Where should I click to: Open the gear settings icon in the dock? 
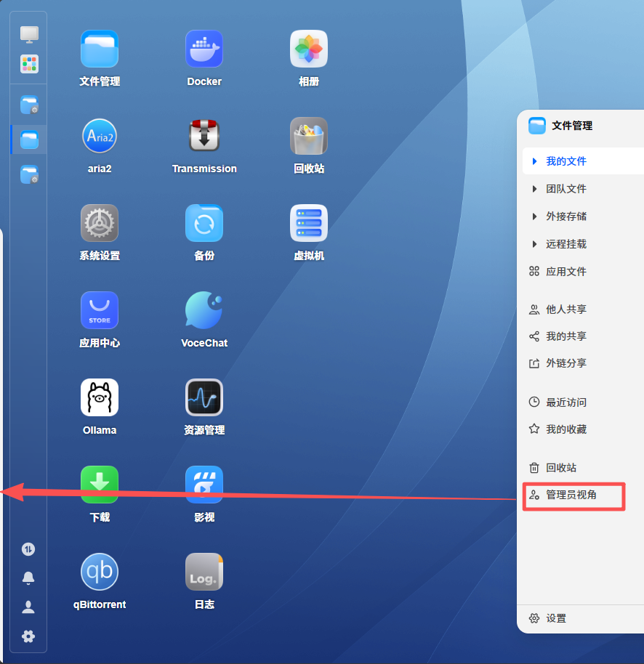pos(28,636)
